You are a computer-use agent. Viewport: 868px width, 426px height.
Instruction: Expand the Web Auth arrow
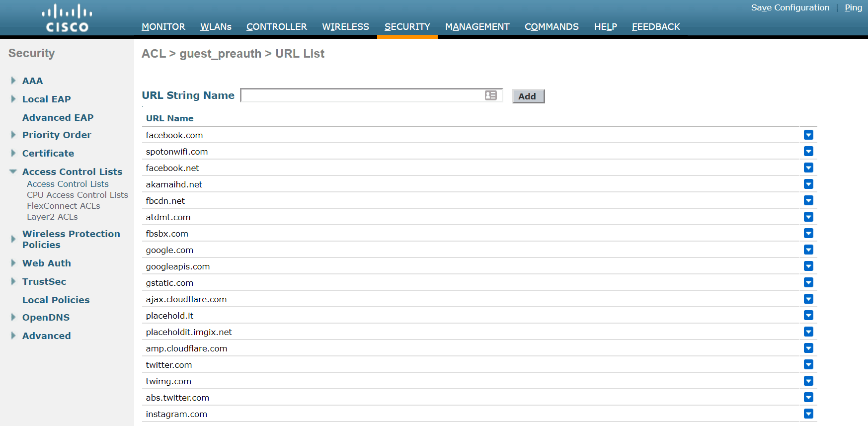click(13, 263)
